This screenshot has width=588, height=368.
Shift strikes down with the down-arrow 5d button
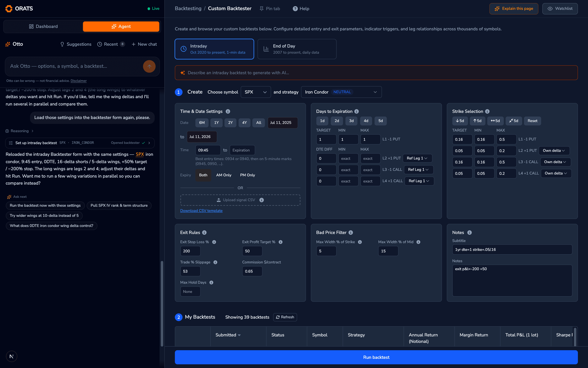click(460, 121)
